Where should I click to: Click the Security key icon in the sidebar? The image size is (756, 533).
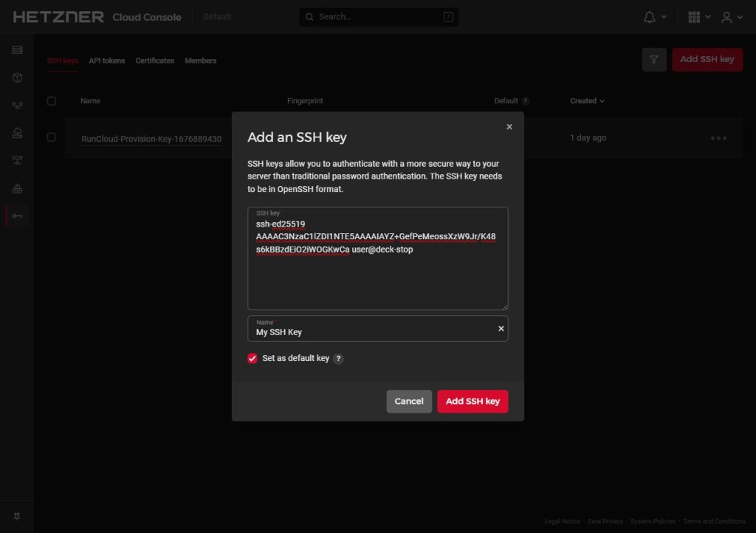click(17, 216)
